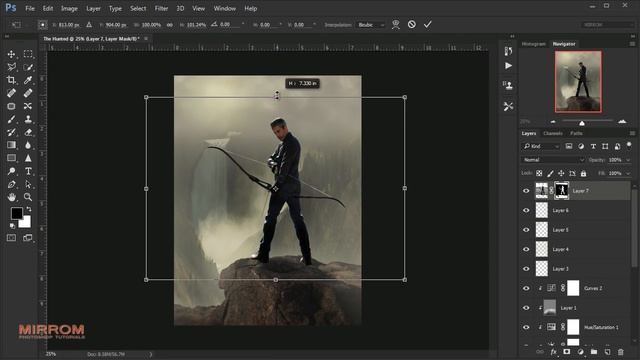
Task: Select the Hand tool
Action: pos(11,197)
